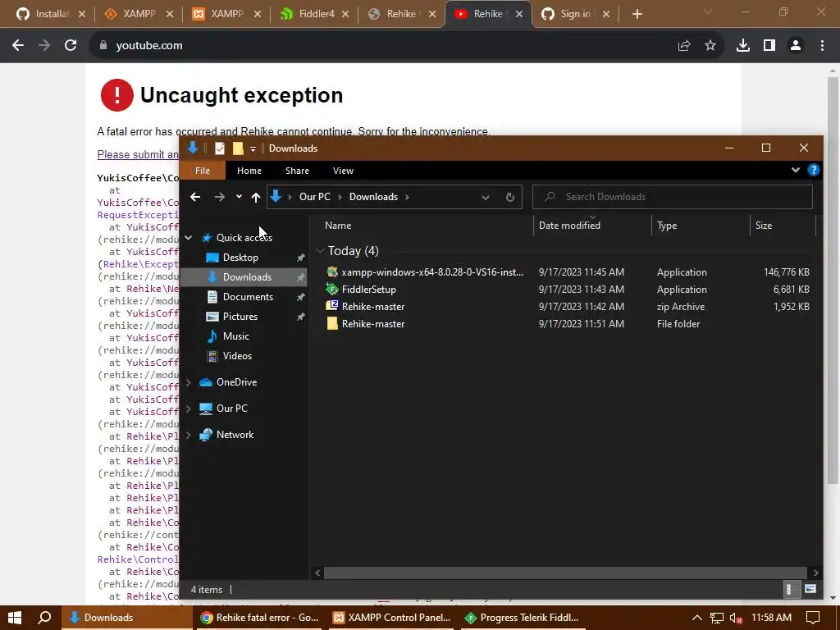Bookmark this page star icon
The image size is (840, 630).
click(710, 46)
